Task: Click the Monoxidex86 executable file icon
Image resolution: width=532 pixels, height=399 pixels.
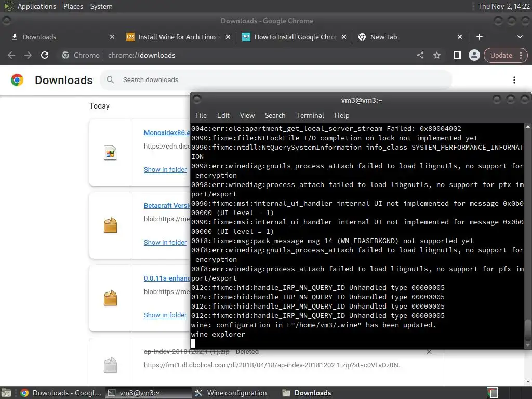Action: pos(110,153)
